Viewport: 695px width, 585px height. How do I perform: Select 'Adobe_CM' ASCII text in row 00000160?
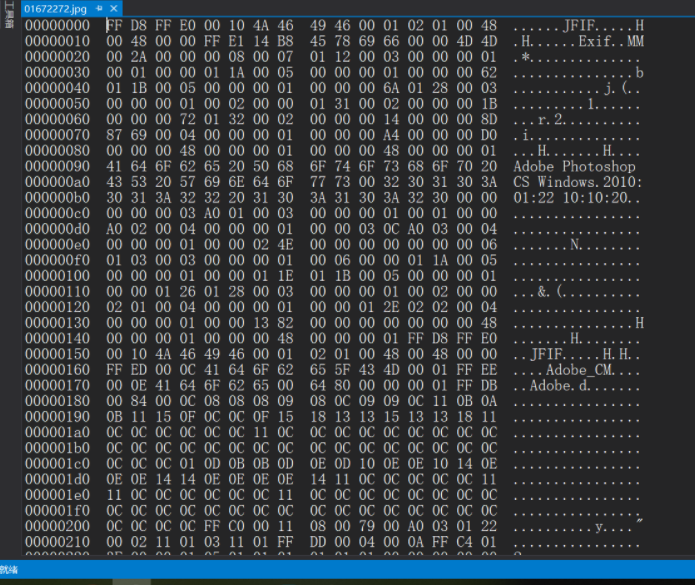[x=580, y=370]
